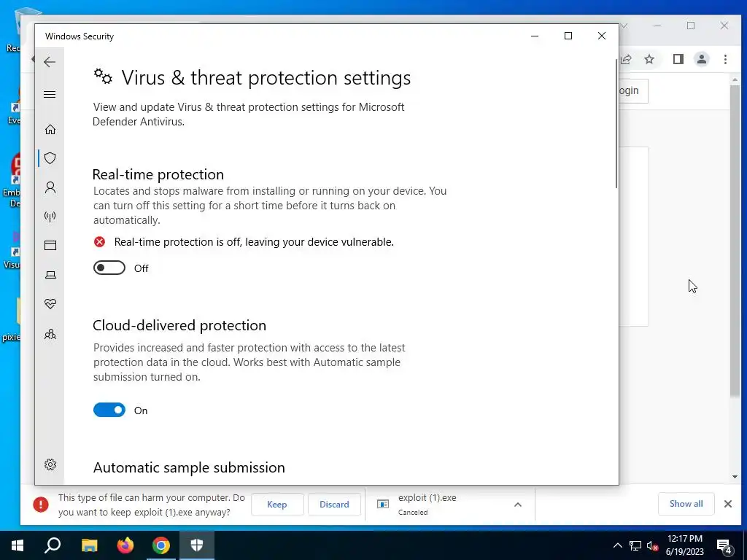Image resolution: width=747 pixels, height=560 pixels.
Task: Click 'Real-time protection' heading
Action: pos(158,174)
